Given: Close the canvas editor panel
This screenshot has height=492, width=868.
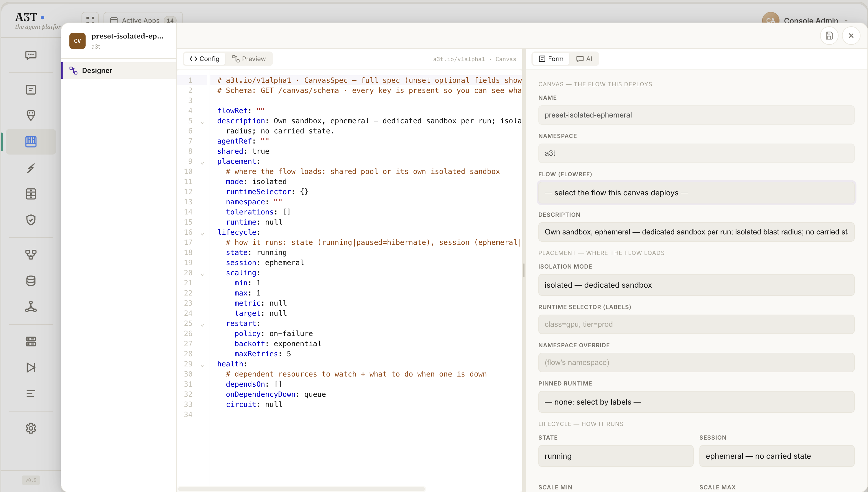Looking at the screenshot, I should coord(851,36).
